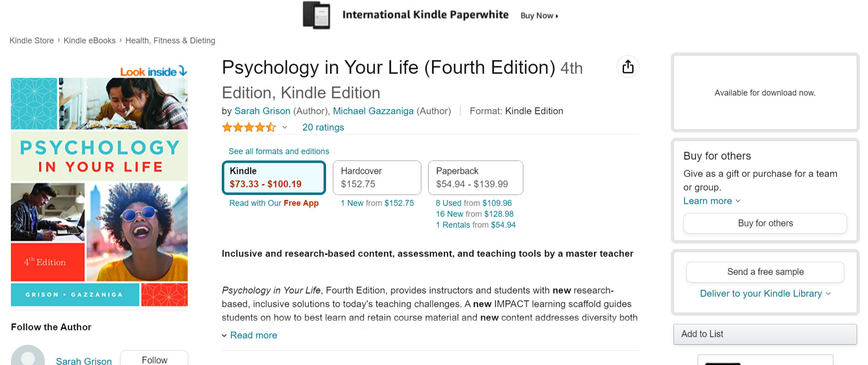Open Deliver to your Kindle Library dropdown
The image size is (868, 365).
[x=765, y=294]
